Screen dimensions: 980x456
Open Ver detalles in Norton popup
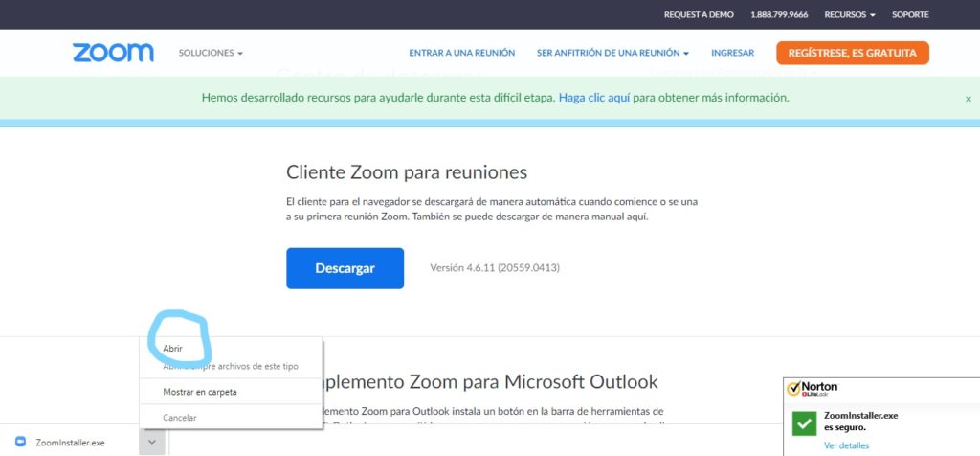846,445
